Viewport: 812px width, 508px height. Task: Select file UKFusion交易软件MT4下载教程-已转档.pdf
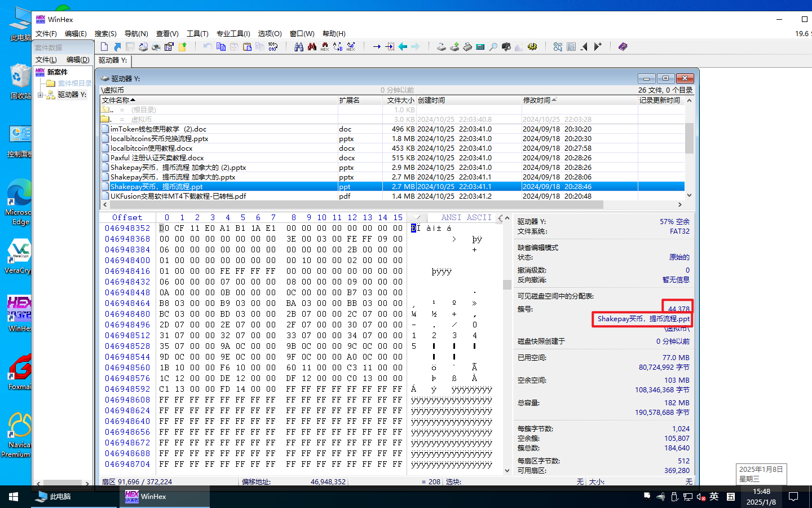pos(178,196)
